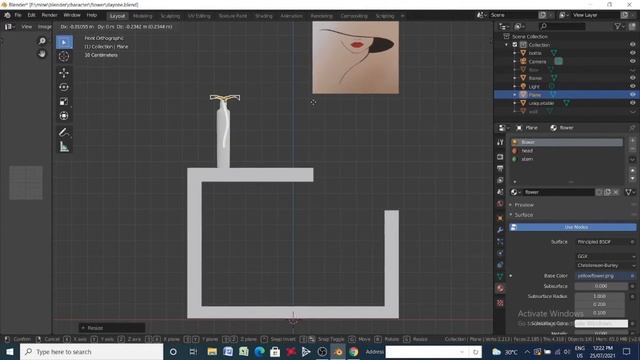Toggle visibility of Camera object
640x360 pixels.
(632, 62)
